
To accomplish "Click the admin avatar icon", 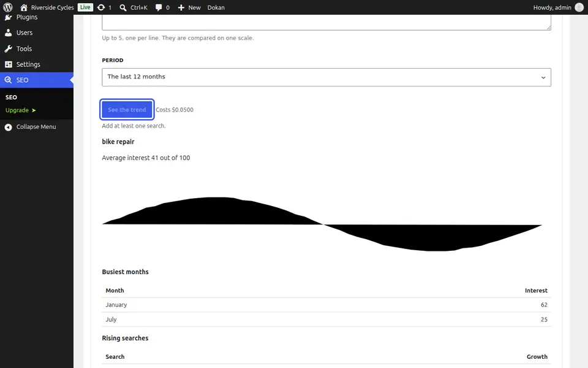I will [579, 7].
